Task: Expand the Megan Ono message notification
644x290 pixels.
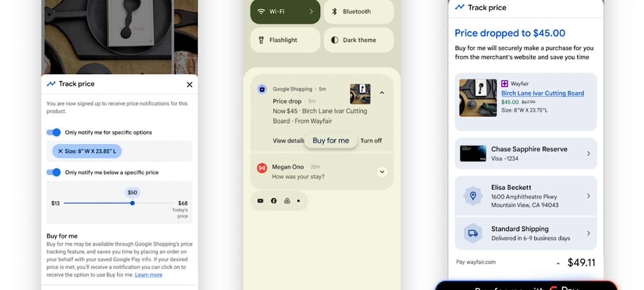Action: click(x=382, y=172)
